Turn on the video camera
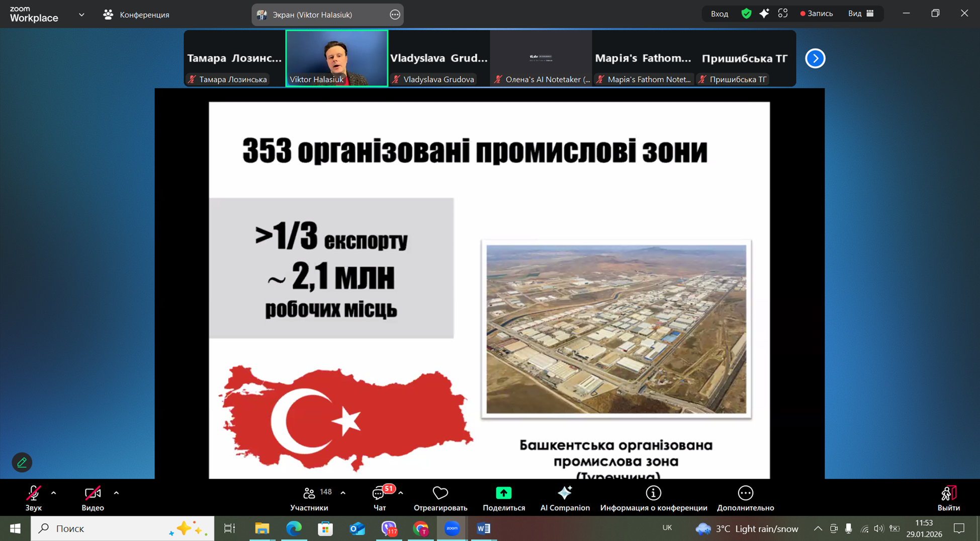 click(x=93, y=493)
